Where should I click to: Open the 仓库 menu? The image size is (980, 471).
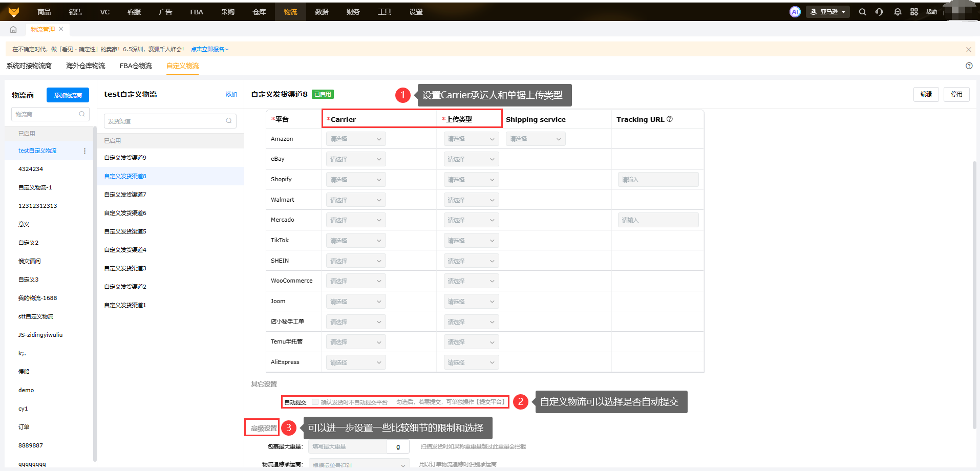(259, 12)
